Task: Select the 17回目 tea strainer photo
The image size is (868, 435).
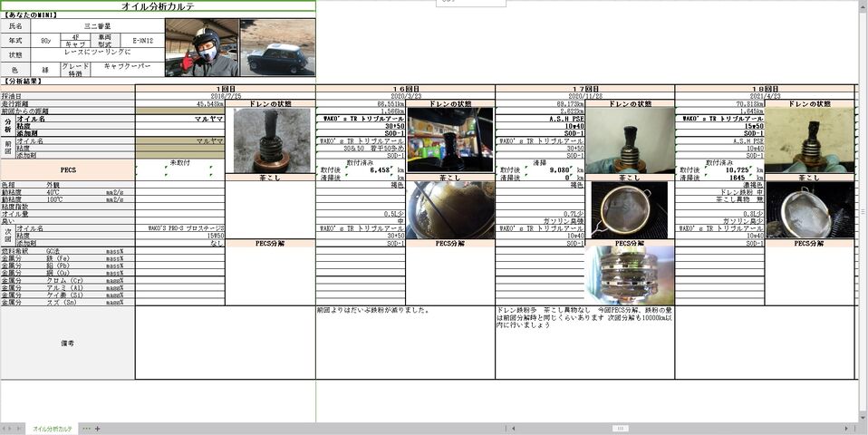Action: click(630, 209)
